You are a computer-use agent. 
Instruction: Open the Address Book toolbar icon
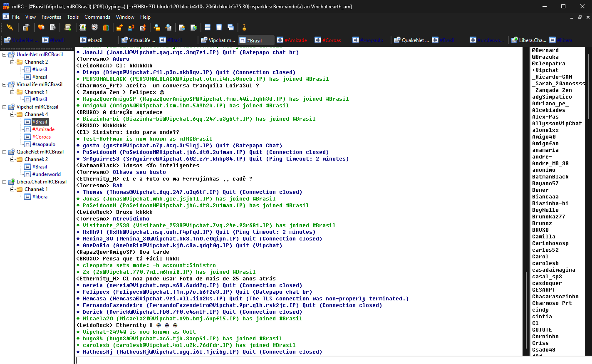(83, 27)
